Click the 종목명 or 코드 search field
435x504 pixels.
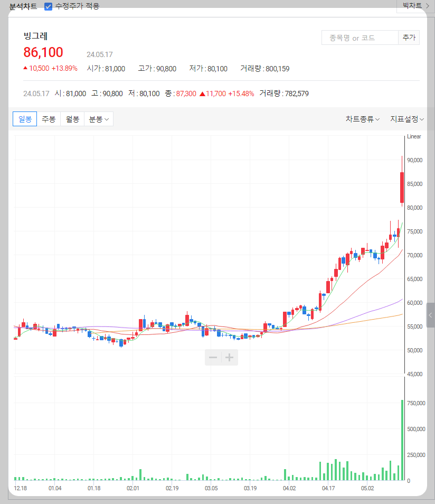360,38
